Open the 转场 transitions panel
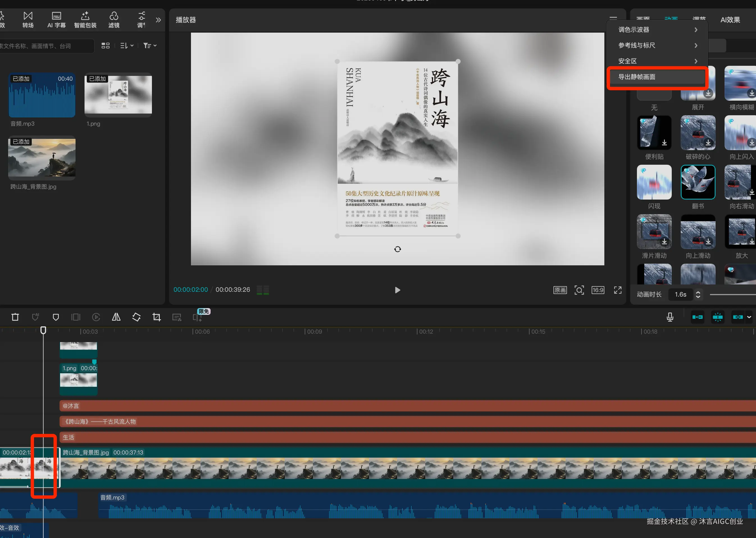This screenshot has height=538, width=756. click(x=28, y=20)
